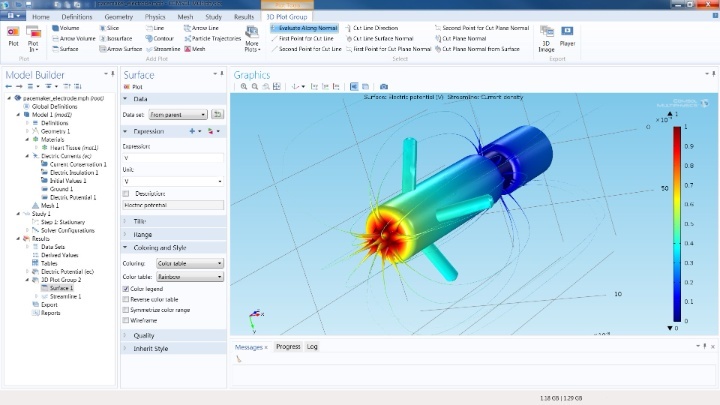Open the Color table Rainbow dropdown

pyautogui.click(x=190, y=277)
